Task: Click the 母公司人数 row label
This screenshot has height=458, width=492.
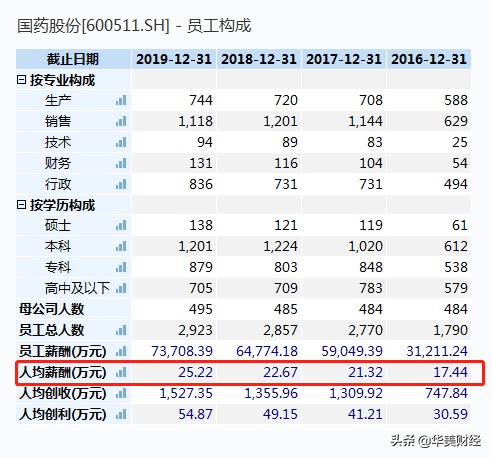Action: [51, 309]
